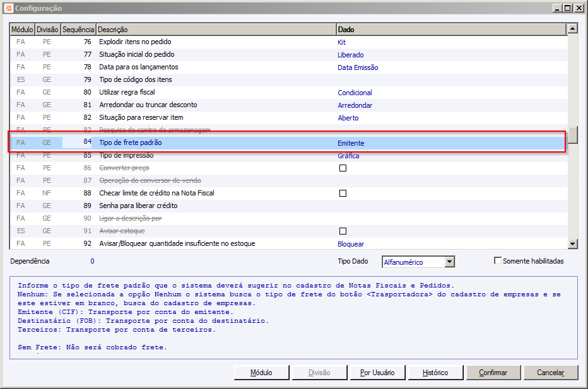This screenshot has height=389, width=588.
Task: Confirm changes with Confirmar button
Action: pyautogui.click(x=493, y=373)
